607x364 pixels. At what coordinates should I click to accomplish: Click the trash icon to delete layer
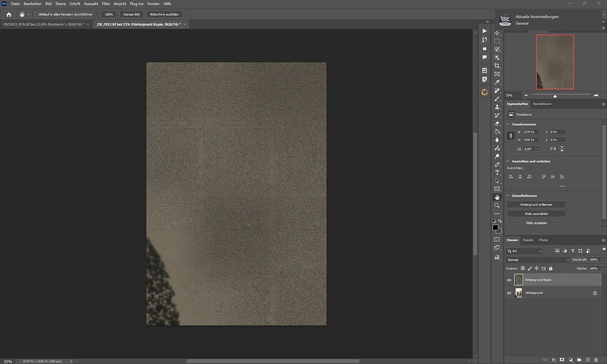596,360
